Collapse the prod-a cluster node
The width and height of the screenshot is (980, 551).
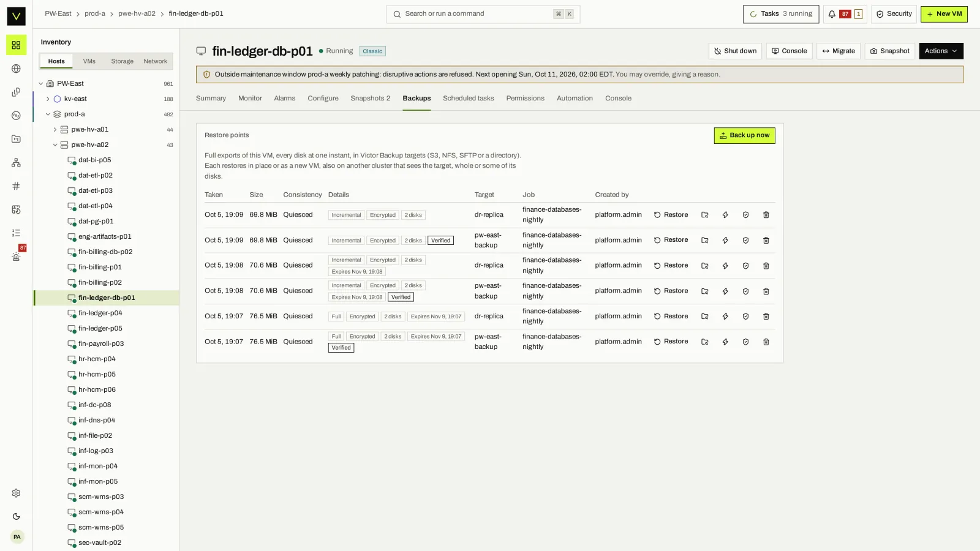[x=48, y=114]
